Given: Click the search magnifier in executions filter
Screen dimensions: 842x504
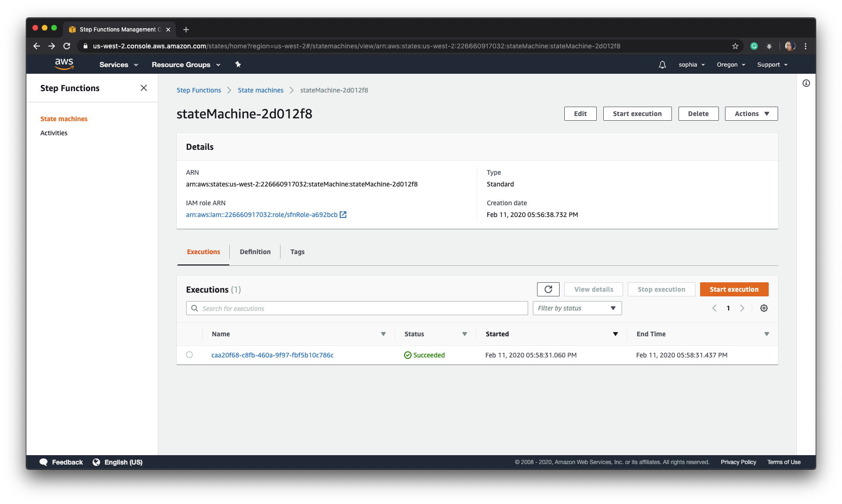Looking at the screenshot, I should click(x=195, y=308).
